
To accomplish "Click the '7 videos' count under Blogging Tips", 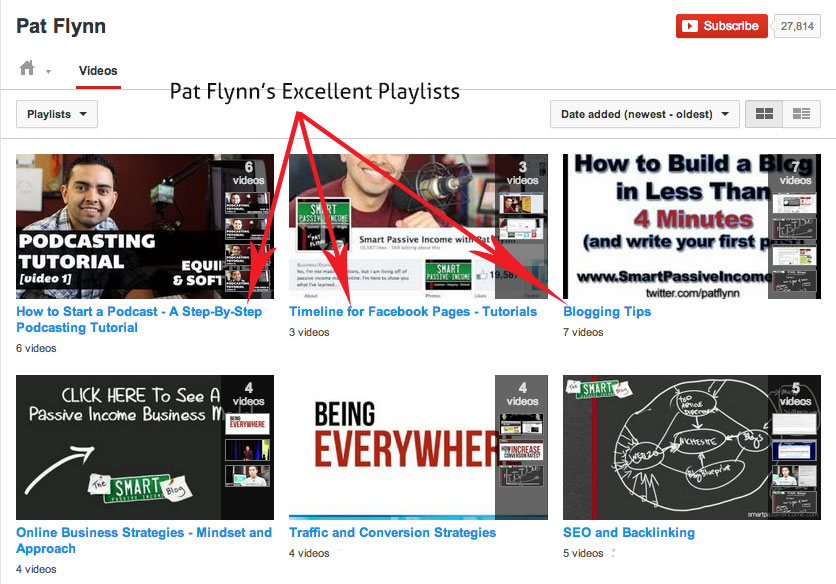I will pos(583,332).
